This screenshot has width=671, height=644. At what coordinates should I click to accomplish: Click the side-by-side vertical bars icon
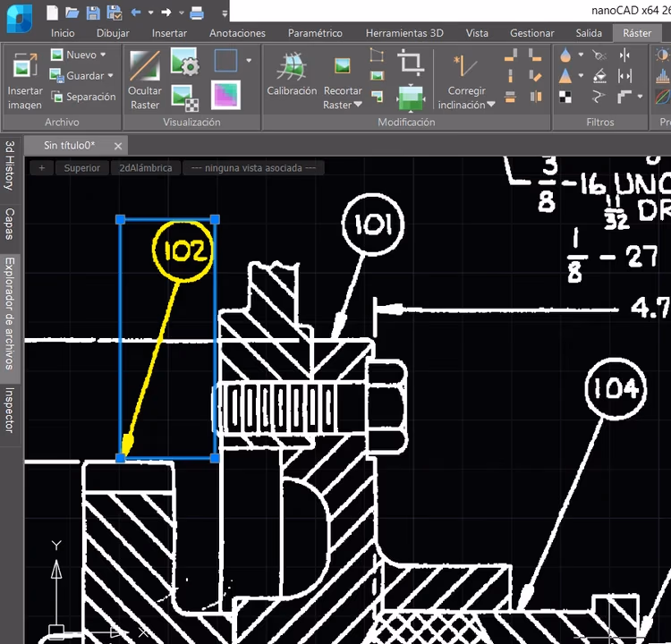coord(535,97)
